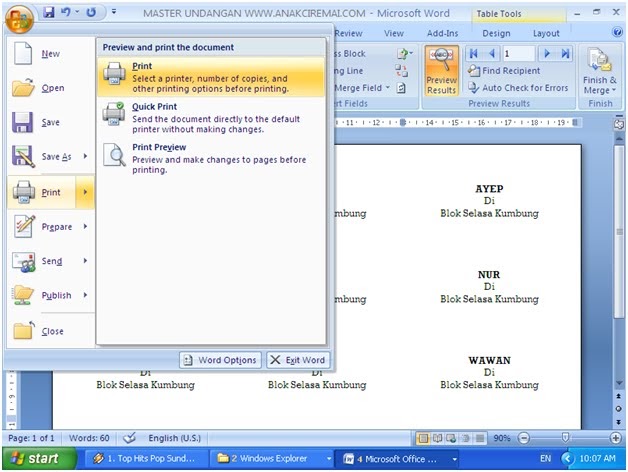Click Save As in the Office menu
The height and width of the screenshot is (472, 628).
coord(42,156)
